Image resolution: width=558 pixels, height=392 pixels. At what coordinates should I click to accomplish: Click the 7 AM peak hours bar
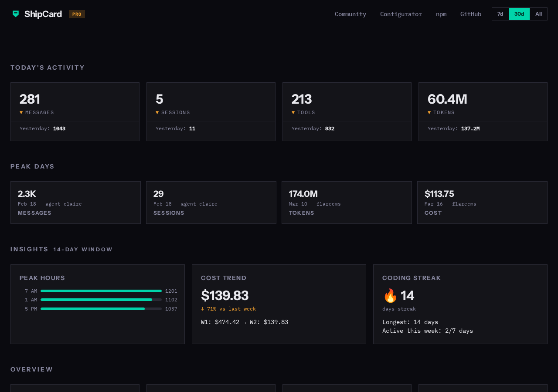[101, 291]
